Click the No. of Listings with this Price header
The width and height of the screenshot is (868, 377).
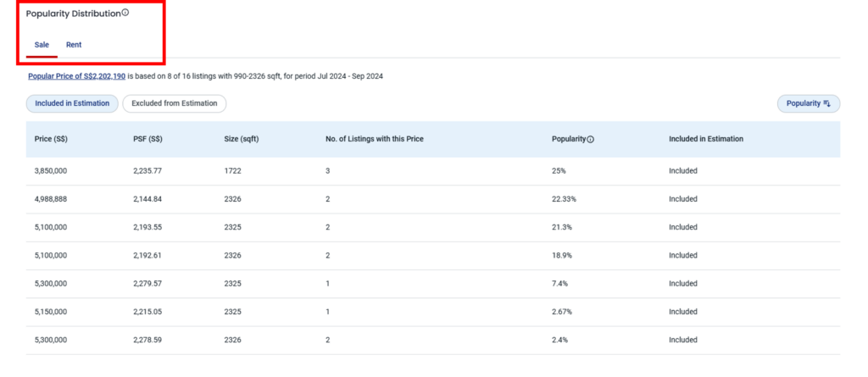pos(374,139)
